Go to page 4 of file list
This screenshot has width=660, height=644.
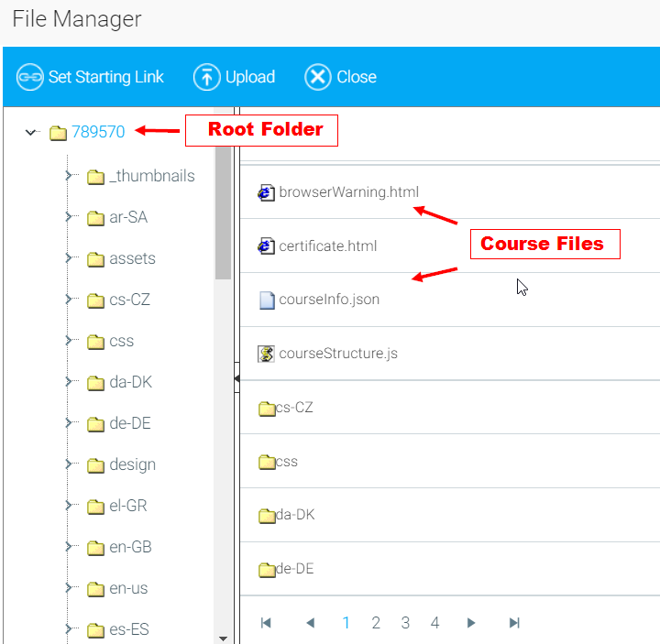click(434, 623)
